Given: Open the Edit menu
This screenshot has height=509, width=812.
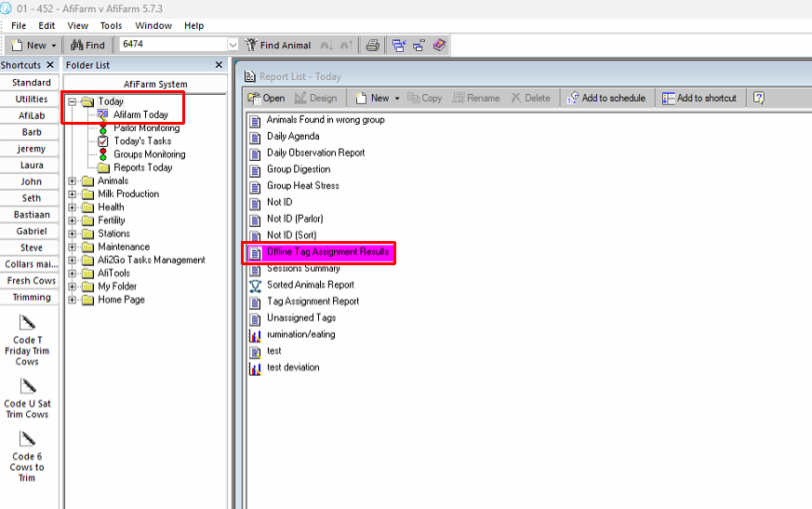Looking at the screenshot, I should 47,25.
